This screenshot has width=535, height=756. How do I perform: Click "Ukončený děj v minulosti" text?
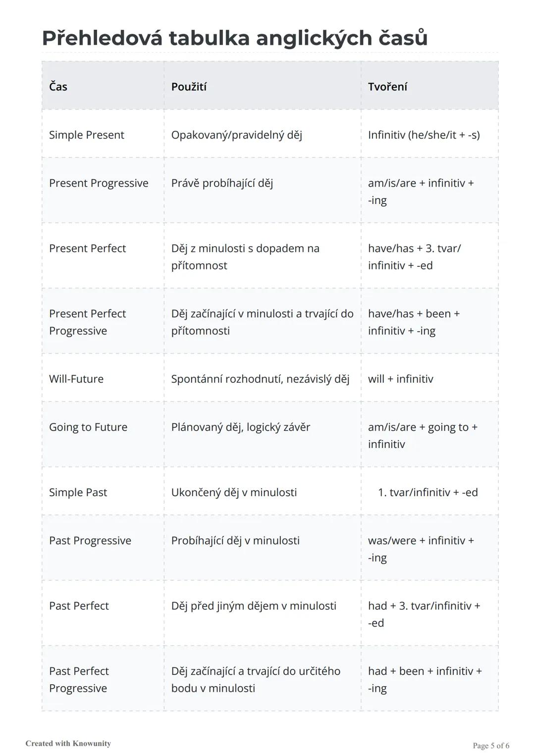click(x=234, y=492)
